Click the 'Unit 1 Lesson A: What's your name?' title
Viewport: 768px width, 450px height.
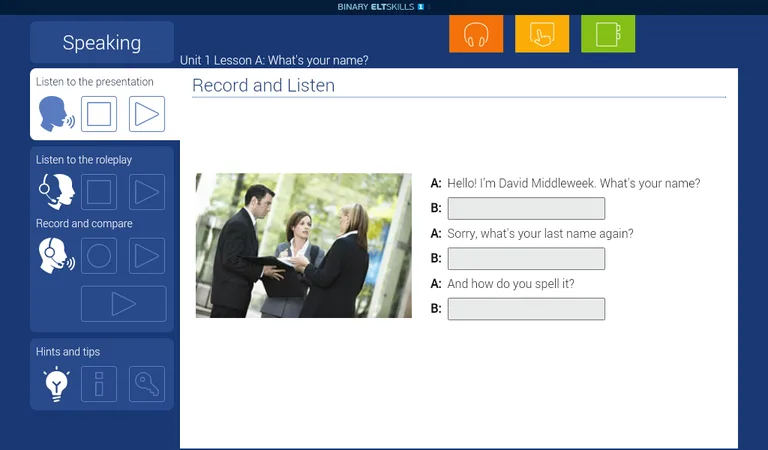point(274,60)
